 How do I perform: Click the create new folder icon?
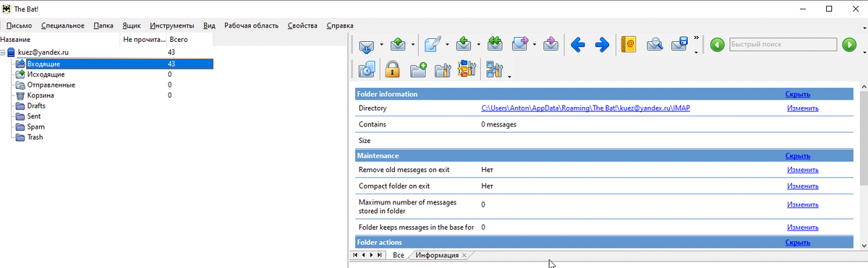coord(418,69)
